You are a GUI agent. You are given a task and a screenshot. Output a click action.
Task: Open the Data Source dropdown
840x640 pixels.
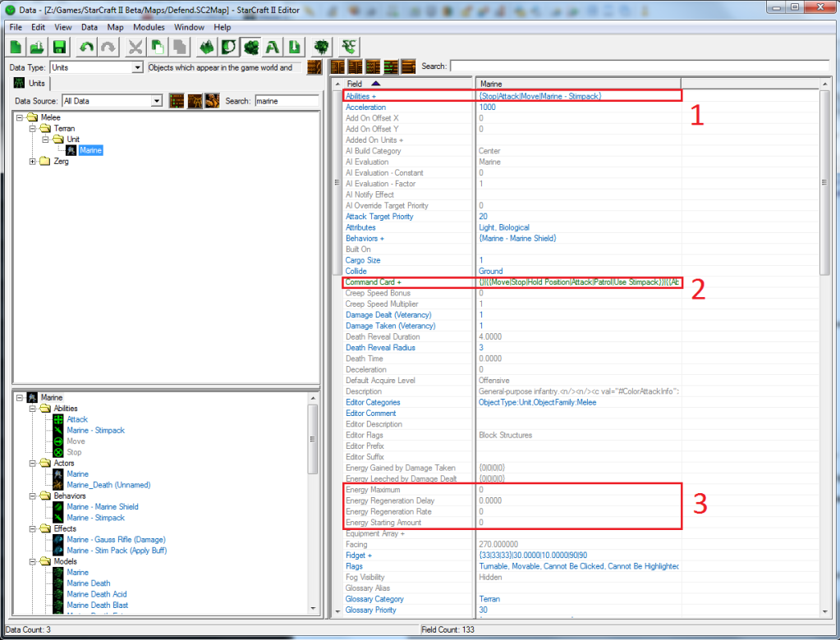click(157, 101)
